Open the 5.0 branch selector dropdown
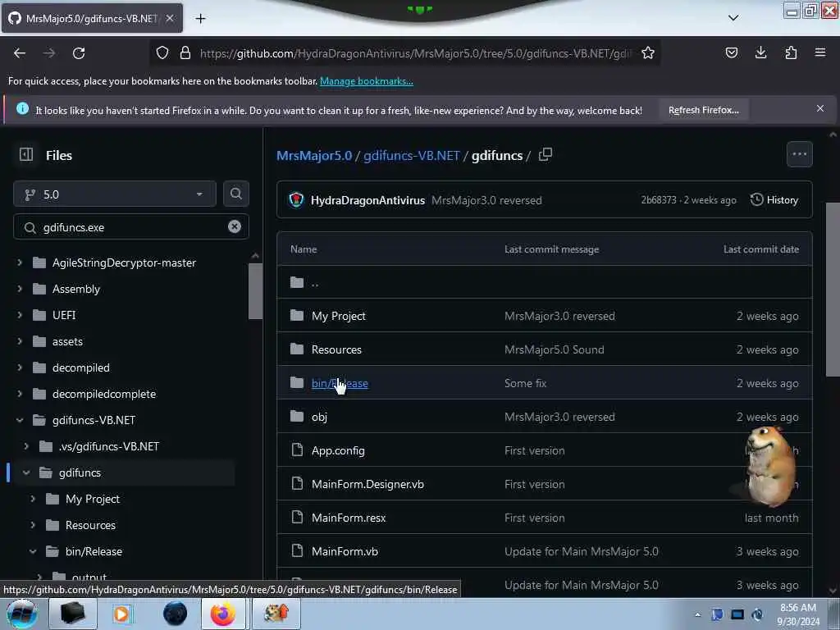 [x=115, y=194]
